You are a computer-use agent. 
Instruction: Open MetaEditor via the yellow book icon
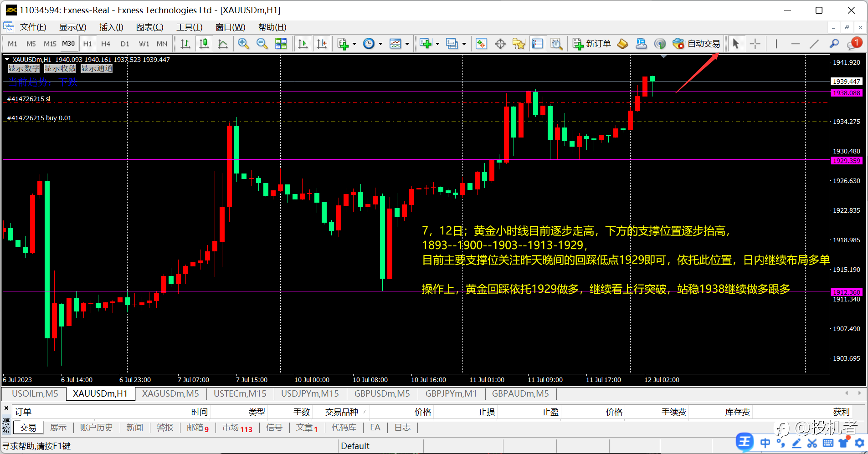click(622, 44)
